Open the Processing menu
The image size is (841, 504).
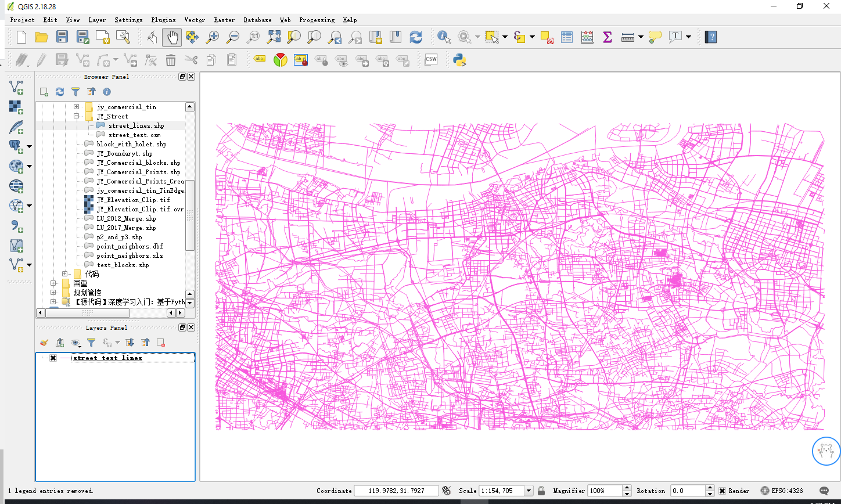[x=317, y=19]
